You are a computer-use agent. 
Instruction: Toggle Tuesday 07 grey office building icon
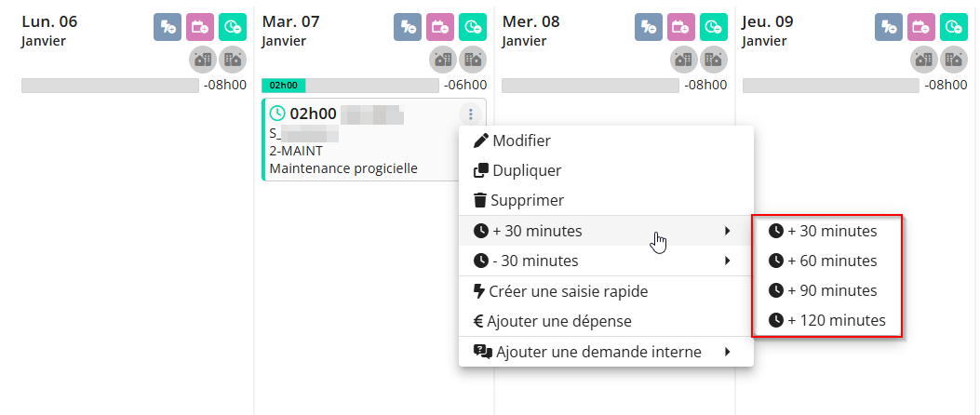pyautogui.click(x=473, y=60)
